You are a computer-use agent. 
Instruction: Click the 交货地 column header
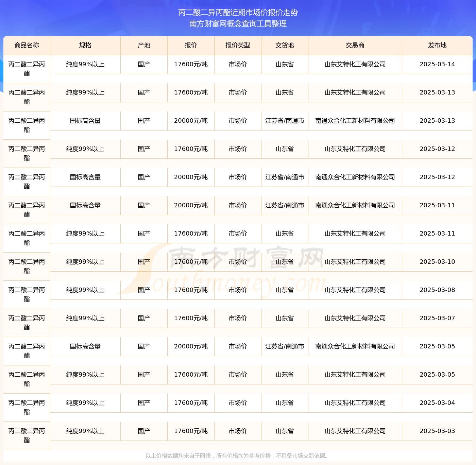[285, 45]
